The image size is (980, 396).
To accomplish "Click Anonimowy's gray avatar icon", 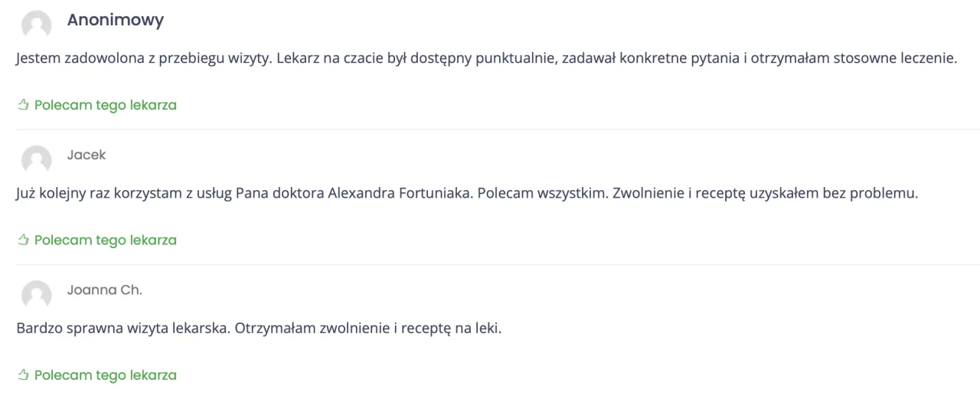I will point(36,25).
